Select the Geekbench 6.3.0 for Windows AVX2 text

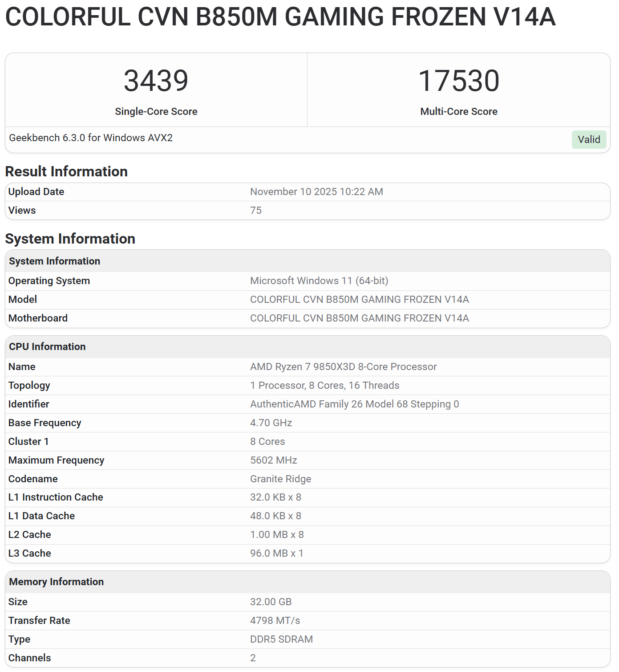(91, 138)
